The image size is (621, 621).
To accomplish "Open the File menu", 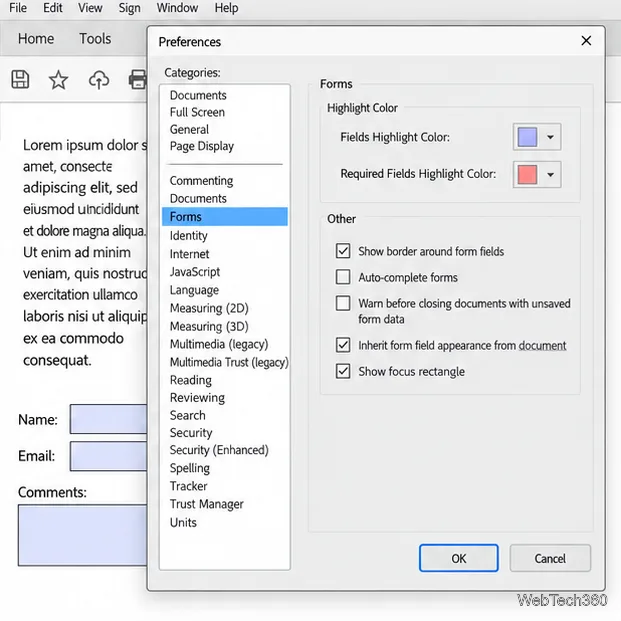I will [x=18, y=8].
